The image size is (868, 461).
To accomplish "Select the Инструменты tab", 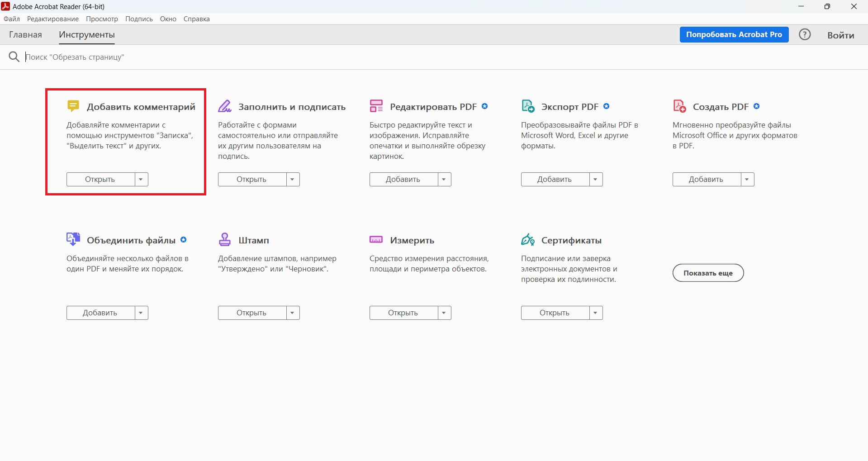I will point(87,35).
